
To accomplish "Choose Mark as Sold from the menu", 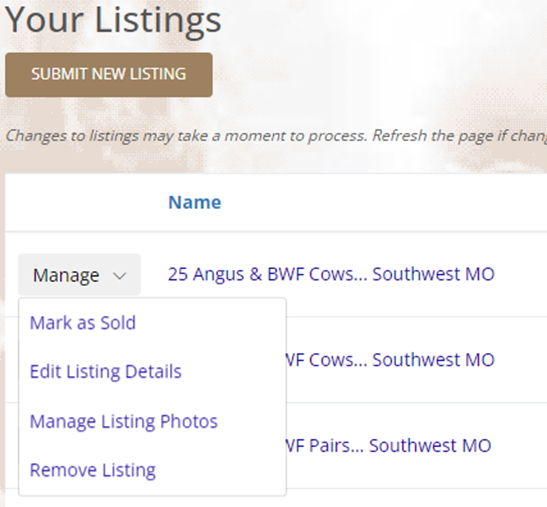I will pos(83,323).
